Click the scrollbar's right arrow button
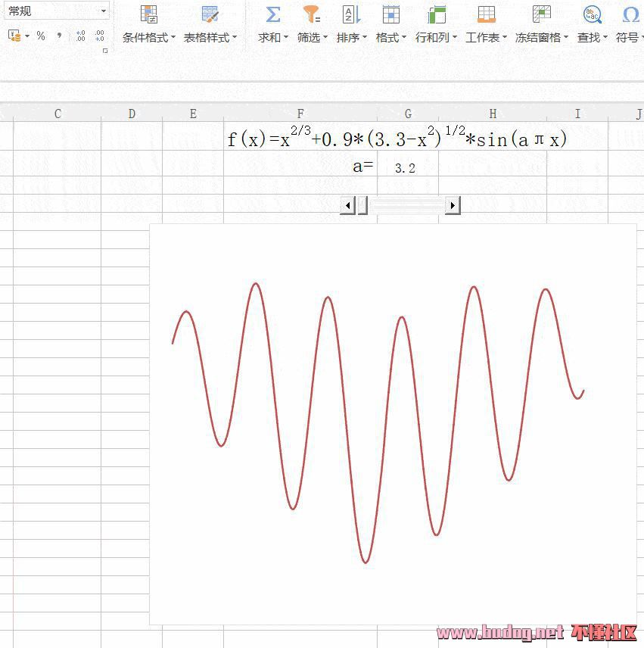Viewport: 644px width, 648px height. coord(453,205)
